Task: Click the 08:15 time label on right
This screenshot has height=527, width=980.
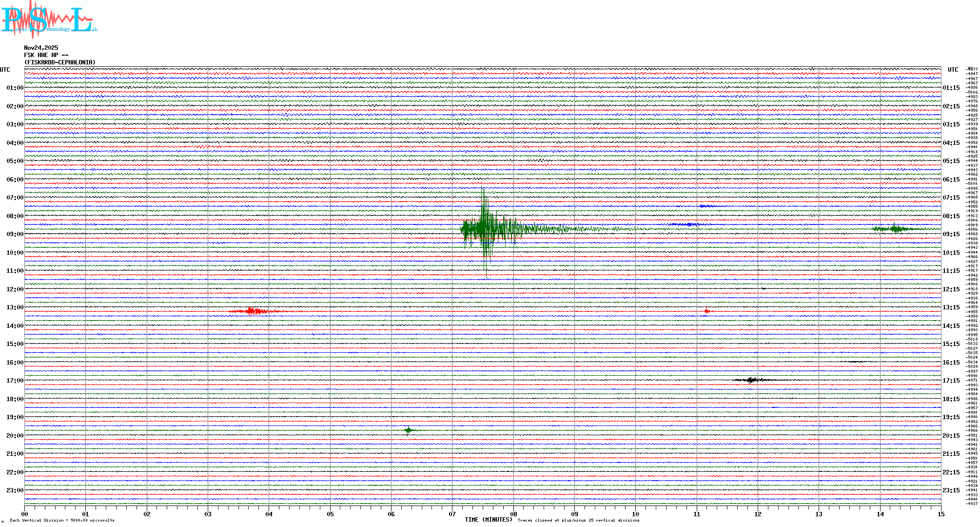Action: [x=951, y=216]
